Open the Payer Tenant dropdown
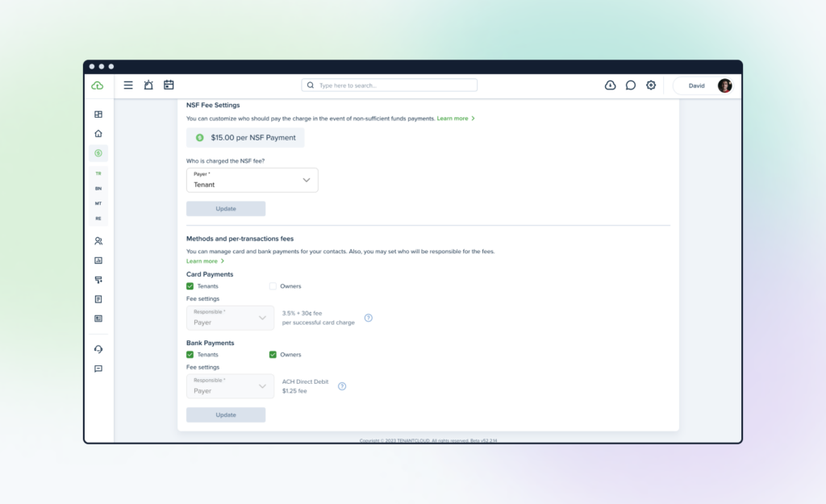Viewport: 826px width, 504px height. 252,180
